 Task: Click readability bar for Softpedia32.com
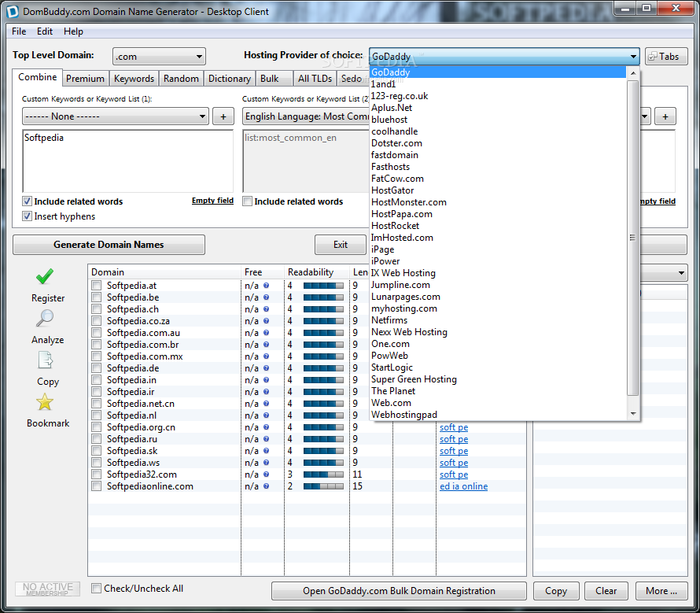pos(324,475)
